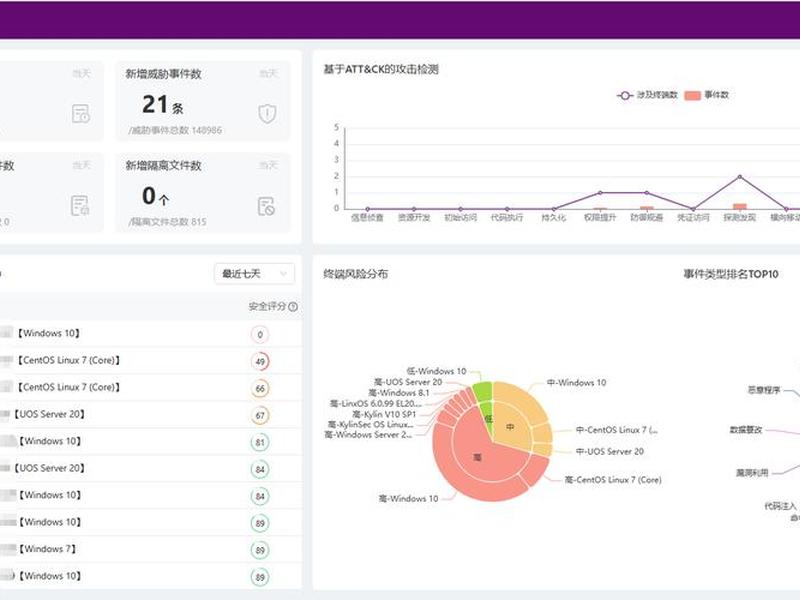The height and width of the screenshot is (600, 800).
Task: Click the peak data point above 探测发现
Action: coord(740,177)
